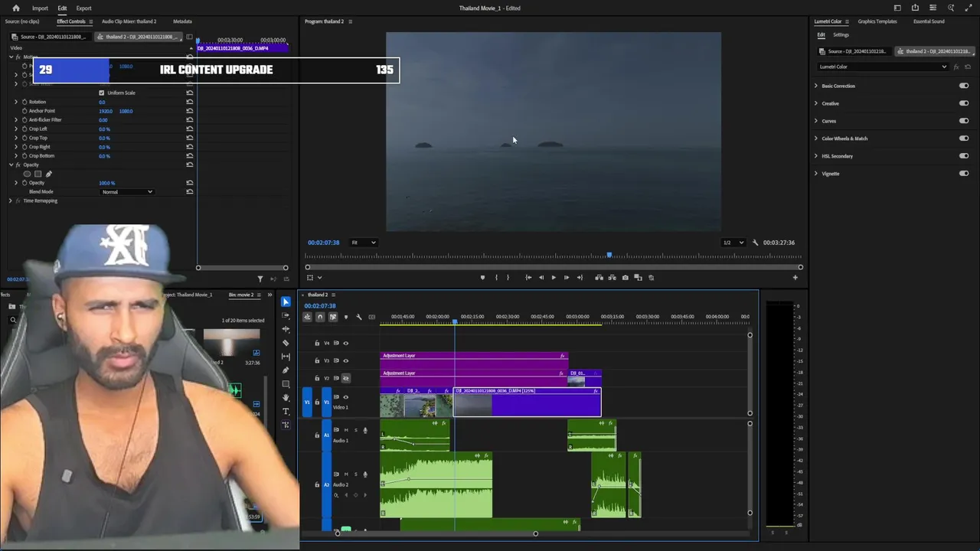980x551 pixels.
Task: Expand the Crop Left property
Action: [16, 129]
